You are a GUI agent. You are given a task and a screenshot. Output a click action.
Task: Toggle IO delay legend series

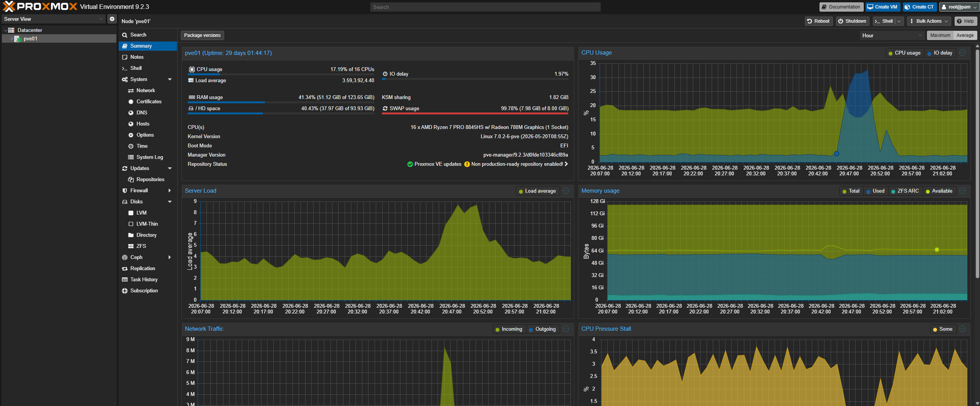[x=940, y=53]
